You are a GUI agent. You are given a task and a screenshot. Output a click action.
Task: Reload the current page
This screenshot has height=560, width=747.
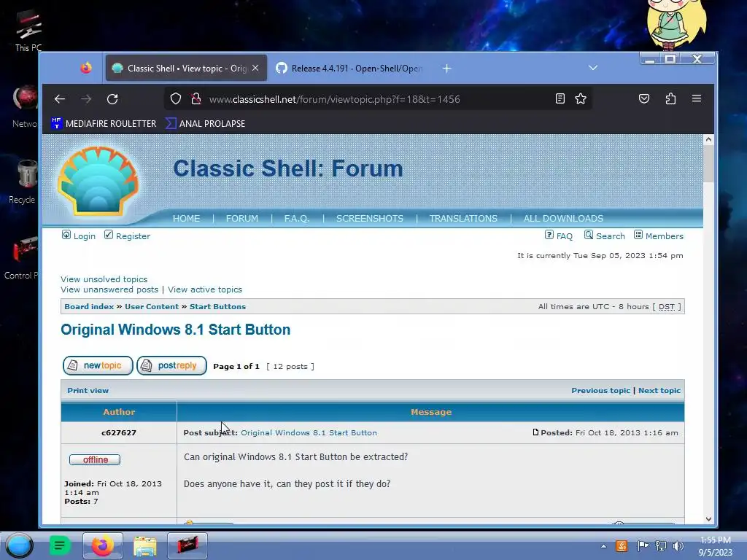click(x=112, y=99)
